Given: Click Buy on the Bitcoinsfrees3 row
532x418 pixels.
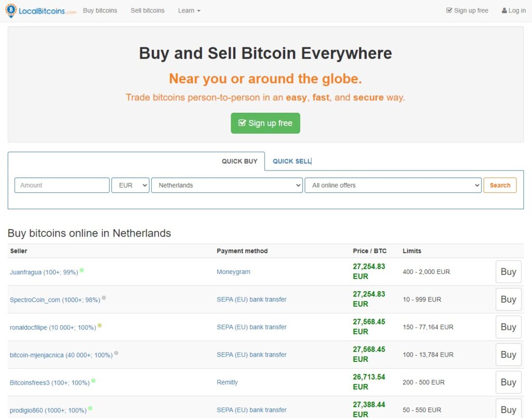Looking at the screenshot, I should 508,382.
